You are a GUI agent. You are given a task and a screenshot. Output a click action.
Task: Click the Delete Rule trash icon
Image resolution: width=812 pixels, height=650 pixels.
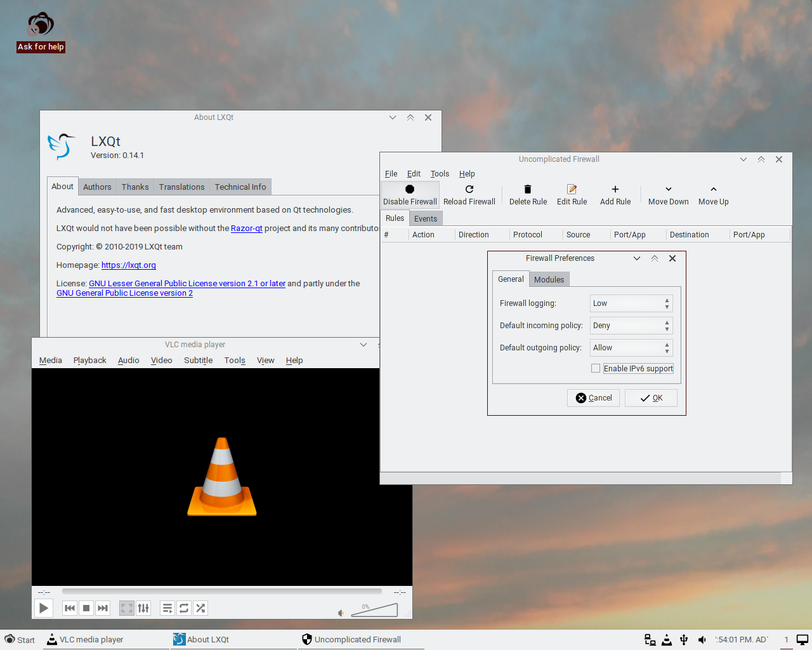pyautogui.click(x=528, y=189)
